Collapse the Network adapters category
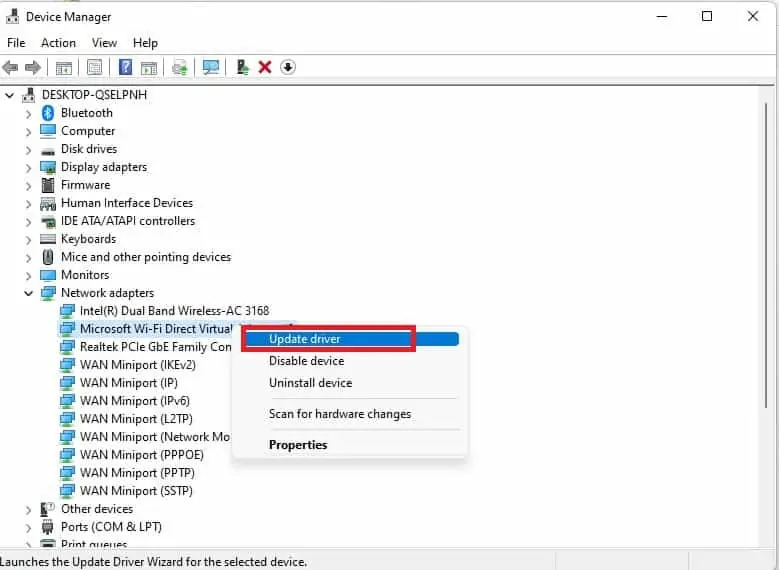 click(x=28, y=293)
